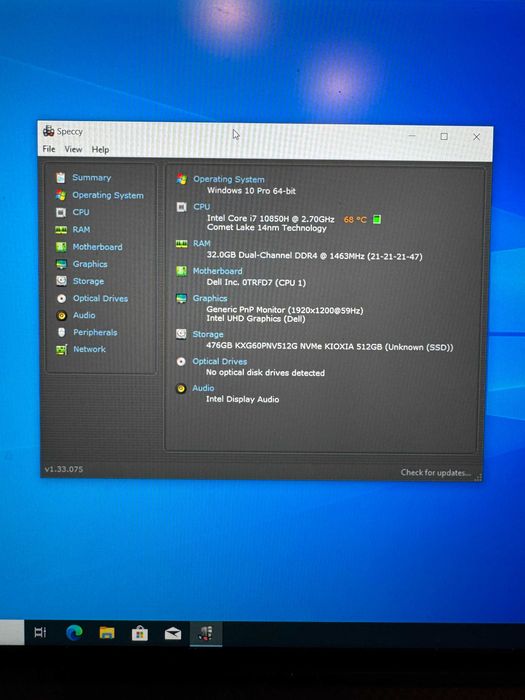The width and height of the screenshot is (525, 700).
Task: Select Storage in the sidebar list
Action: 88,281
